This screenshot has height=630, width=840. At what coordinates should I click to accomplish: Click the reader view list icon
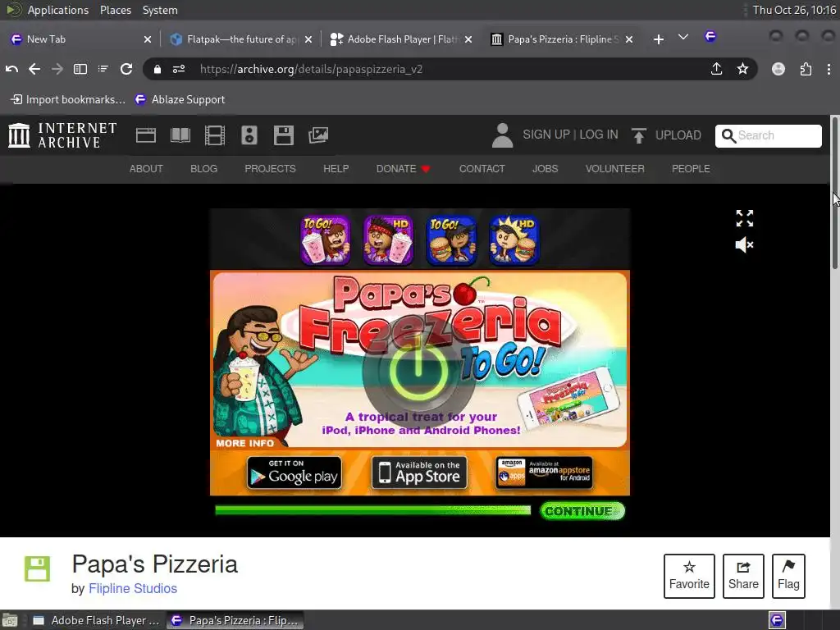click(x=103, y=69)
